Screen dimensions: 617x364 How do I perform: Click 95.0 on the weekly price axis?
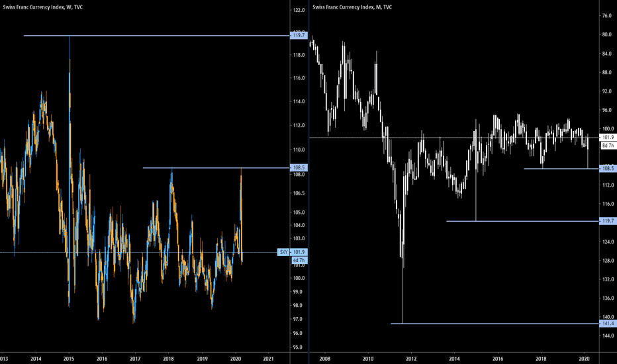[299, 347]
